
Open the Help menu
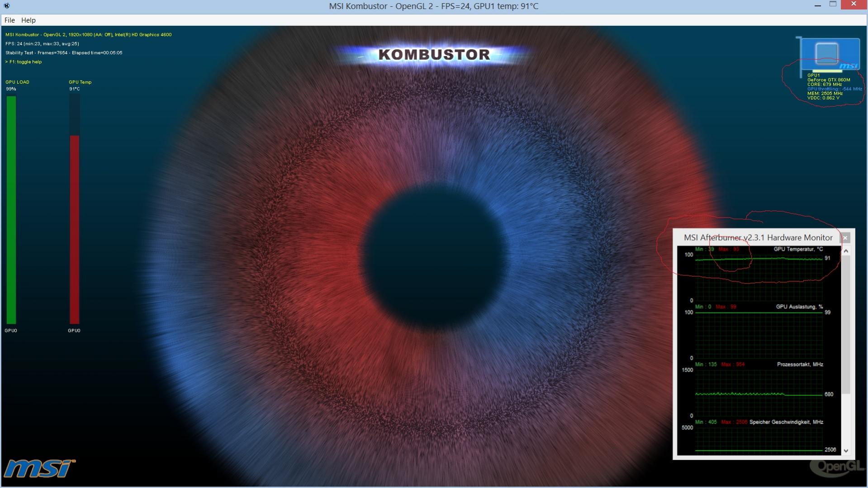coord(28,20)
